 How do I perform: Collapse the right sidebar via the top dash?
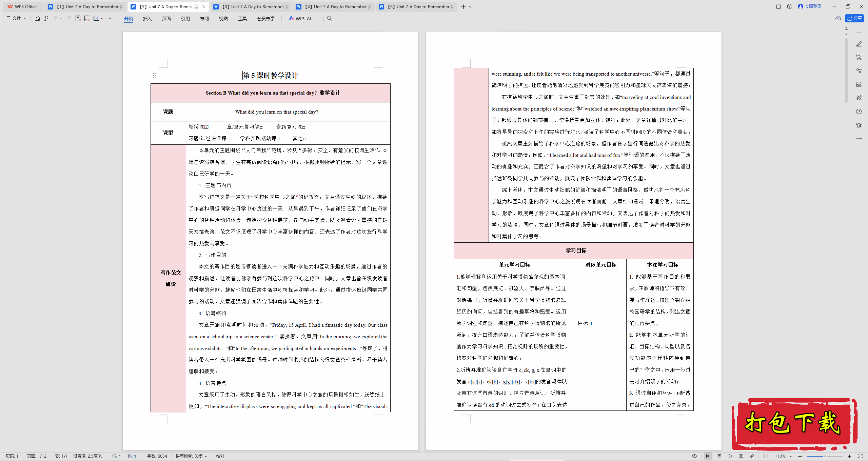[859, 33]
